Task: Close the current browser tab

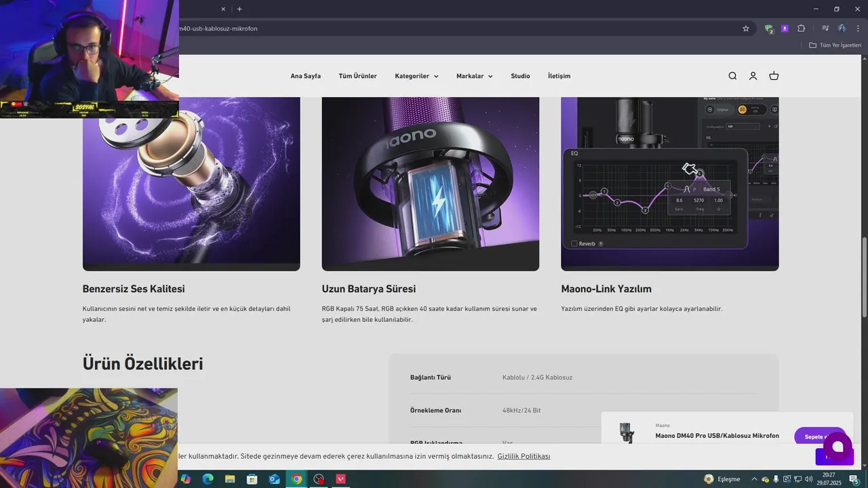Action: (223, 9)
